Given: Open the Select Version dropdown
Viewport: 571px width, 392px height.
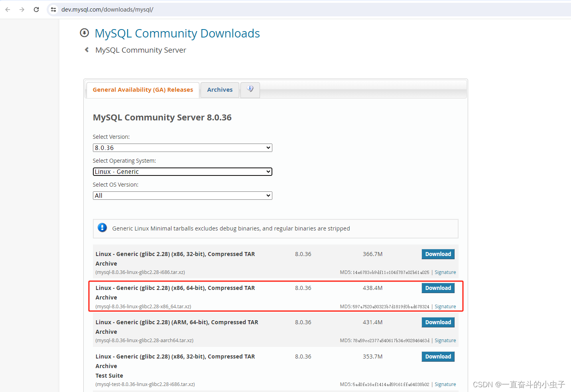Looking at the screenshot, I should 183,148.
